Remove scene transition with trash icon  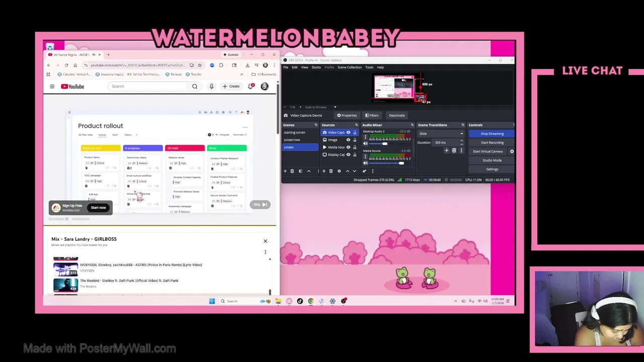[454, 151]
